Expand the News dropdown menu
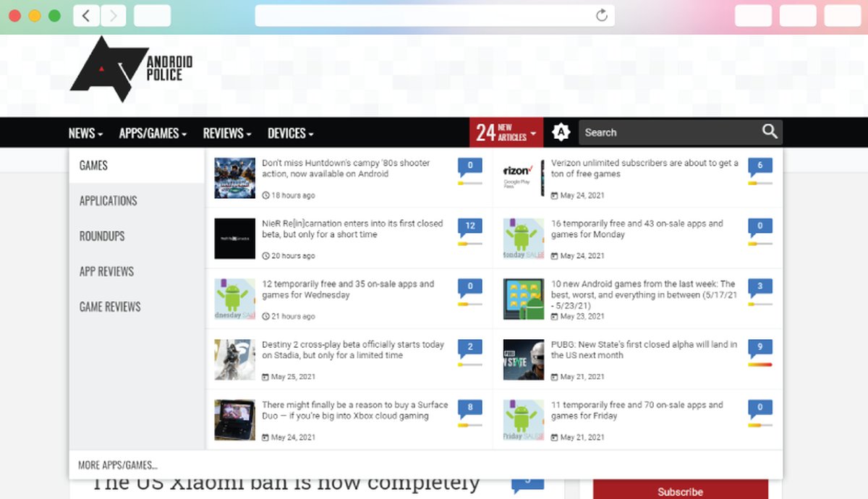 85,133
